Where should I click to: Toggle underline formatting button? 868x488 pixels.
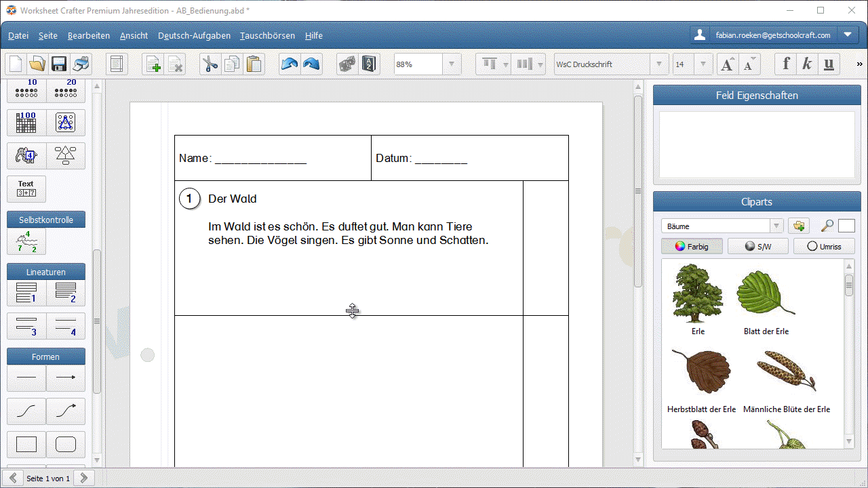tap(828, 64)
